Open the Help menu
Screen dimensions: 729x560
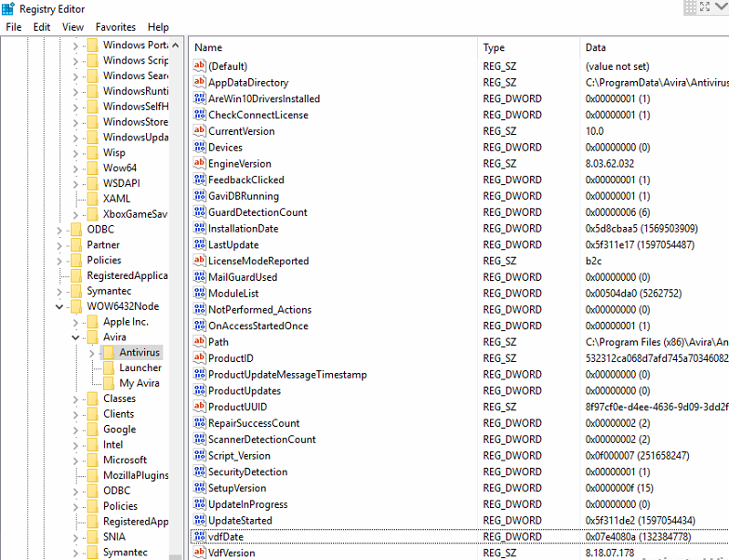click(158, 27)
